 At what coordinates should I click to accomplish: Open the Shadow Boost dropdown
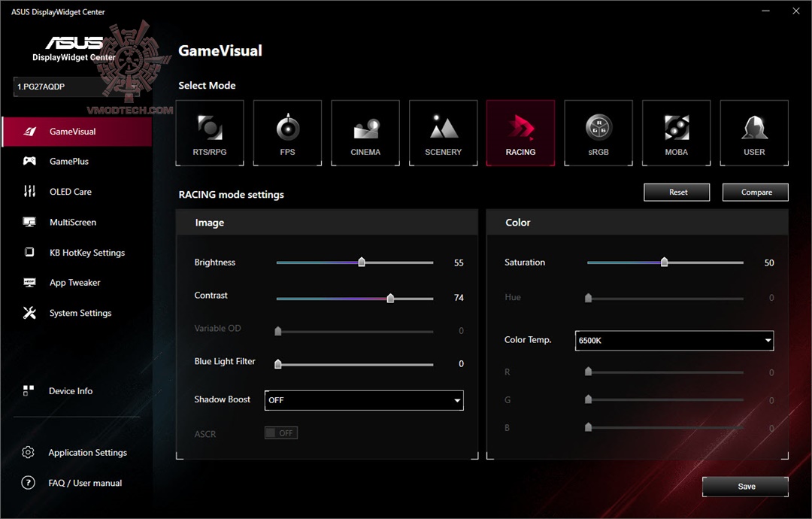coord(364,400)
